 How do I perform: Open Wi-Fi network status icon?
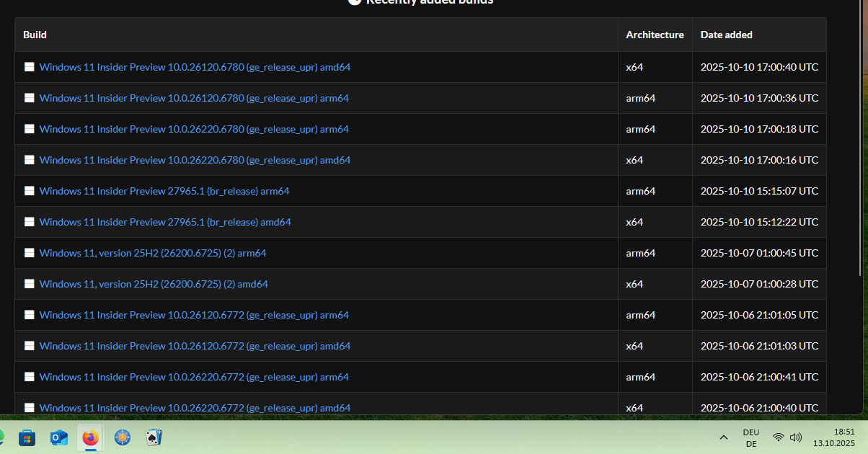click(x=778, y=437)
